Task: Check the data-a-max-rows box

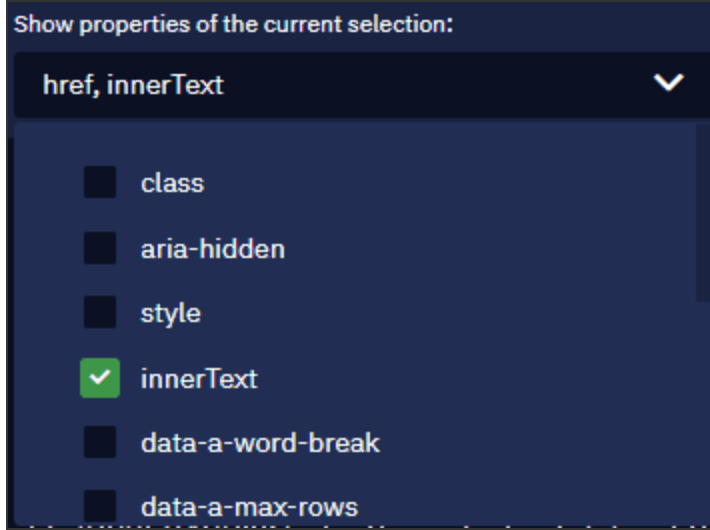Action: point(100,506)
